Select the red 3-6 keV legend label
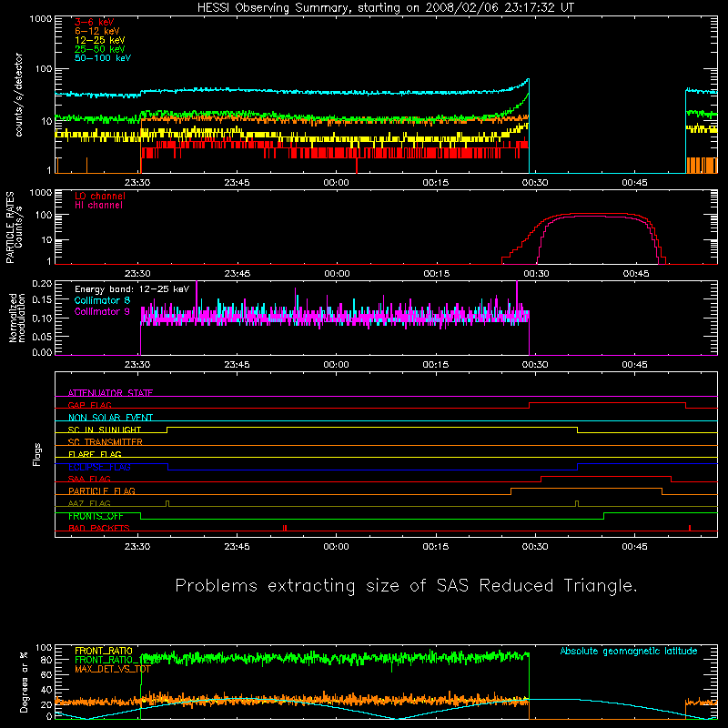This screenshot has height=728, width=728. pyautogui.click(x=95, y=22)
